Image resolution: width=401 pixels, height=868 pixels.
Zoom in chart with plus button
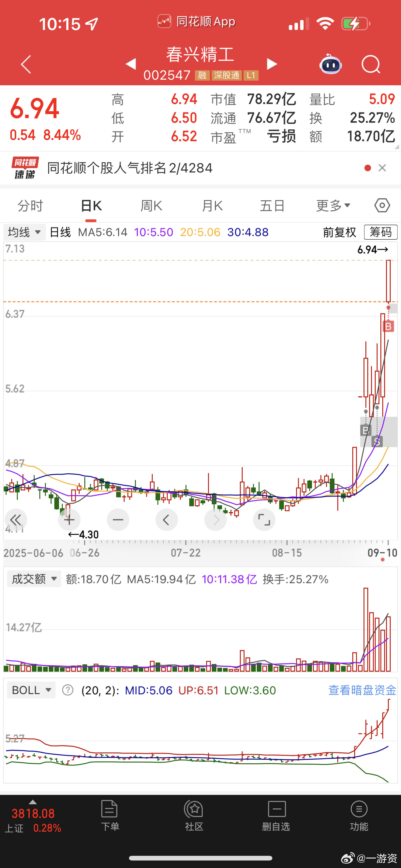(x=69, y=520)
